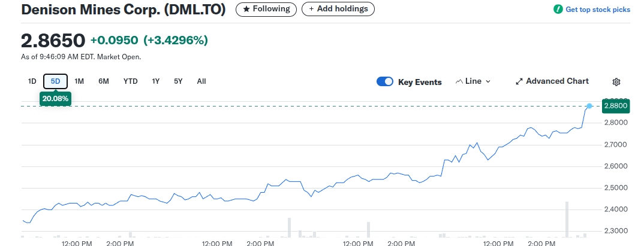Click Denison Mines Corp. (DML.TO) heading

[x=123, y=10]
